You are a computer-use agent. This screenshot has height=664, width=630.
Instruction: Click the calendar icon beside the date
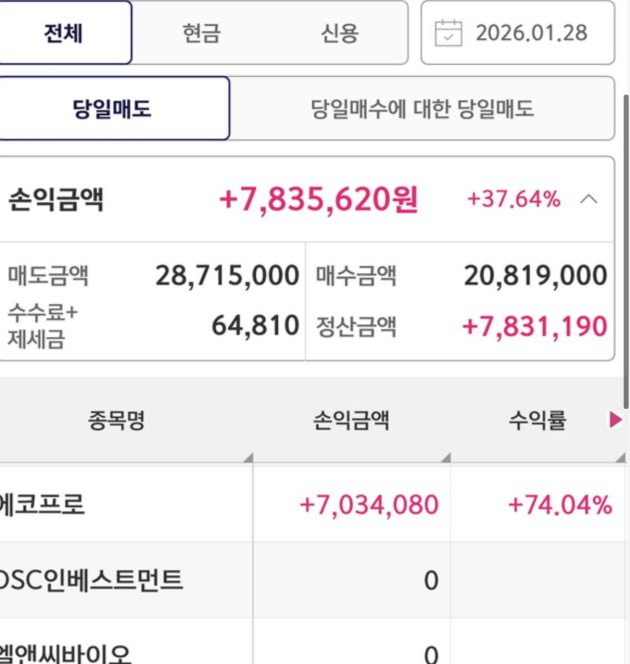click(x=450, y=33)
